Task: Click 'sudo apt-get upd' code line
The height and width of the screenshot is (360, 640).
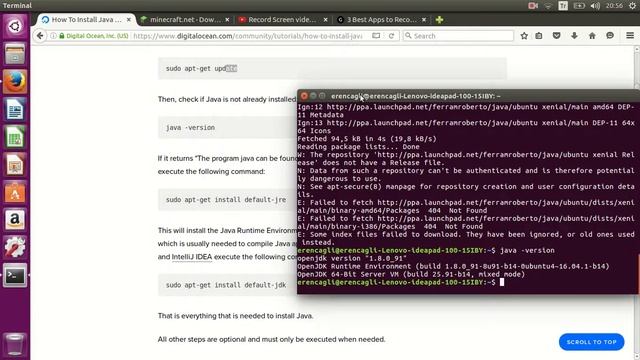Action: [x=201, y=69]
